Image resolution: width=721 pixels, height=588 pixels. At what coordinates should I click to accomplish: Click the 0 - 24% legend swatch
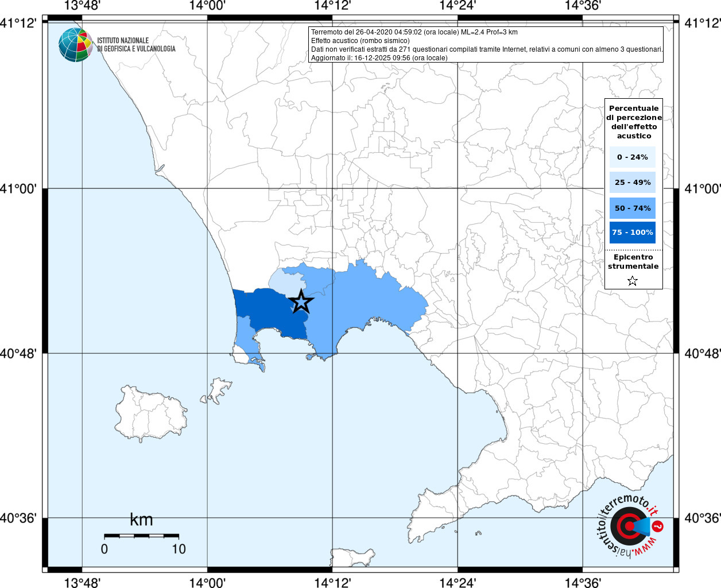(x=633, y=157)
